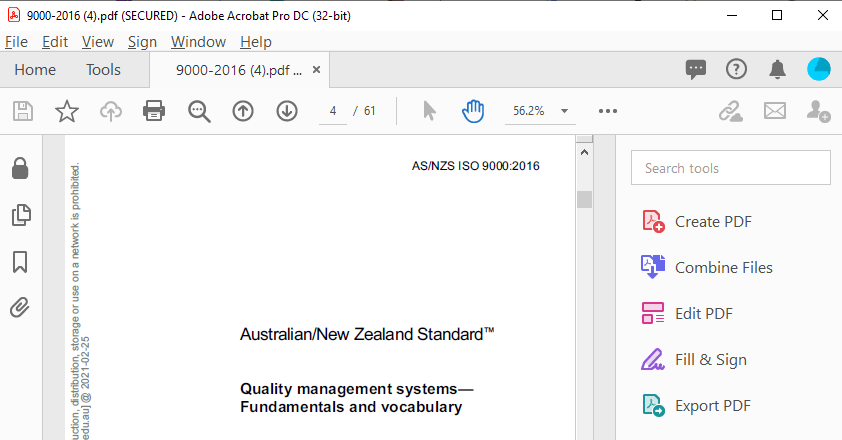Choose the Selection arrow tool
The height and width of the screenshot is (440, 842).
[429, 111]
